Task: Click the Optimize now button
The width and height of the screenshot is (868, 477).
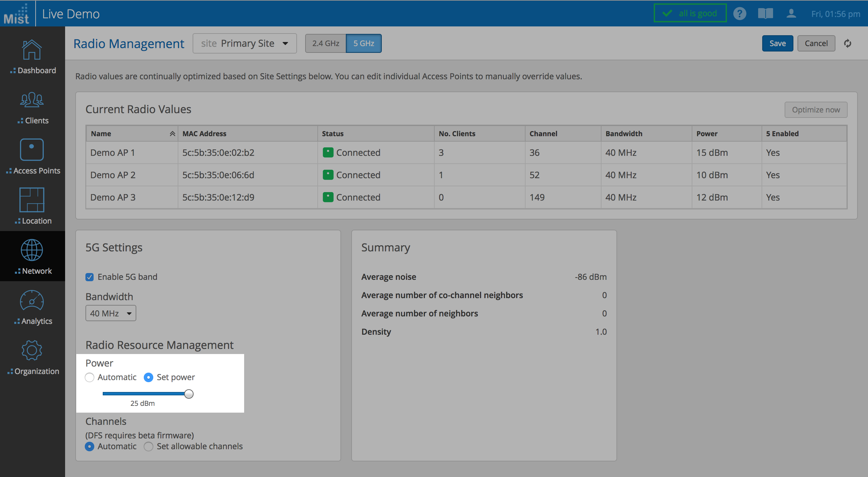Action: click(815, 110)
